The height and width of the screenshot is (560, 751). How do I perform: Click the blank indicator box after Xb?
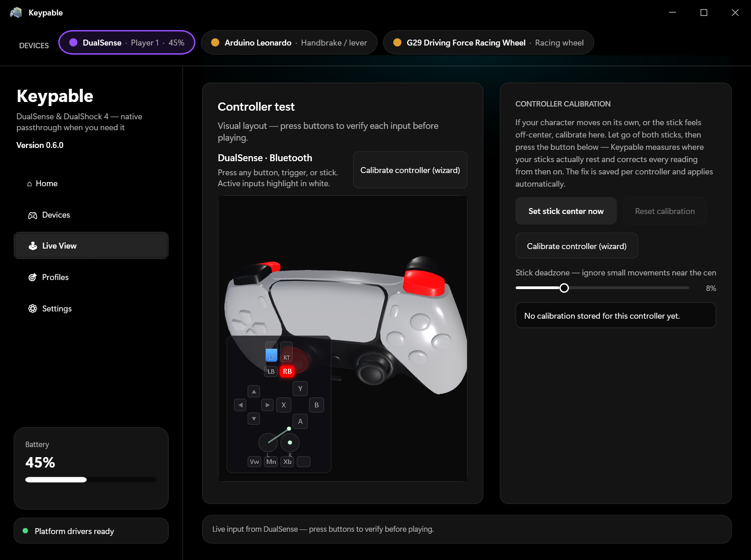304,462
